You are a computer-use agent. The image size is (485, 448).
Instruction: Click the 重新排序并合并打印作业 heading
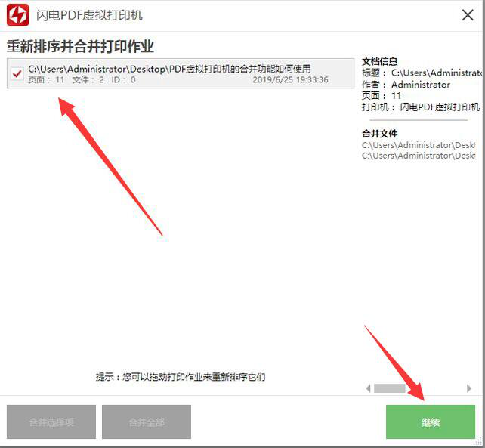(80, 46)
